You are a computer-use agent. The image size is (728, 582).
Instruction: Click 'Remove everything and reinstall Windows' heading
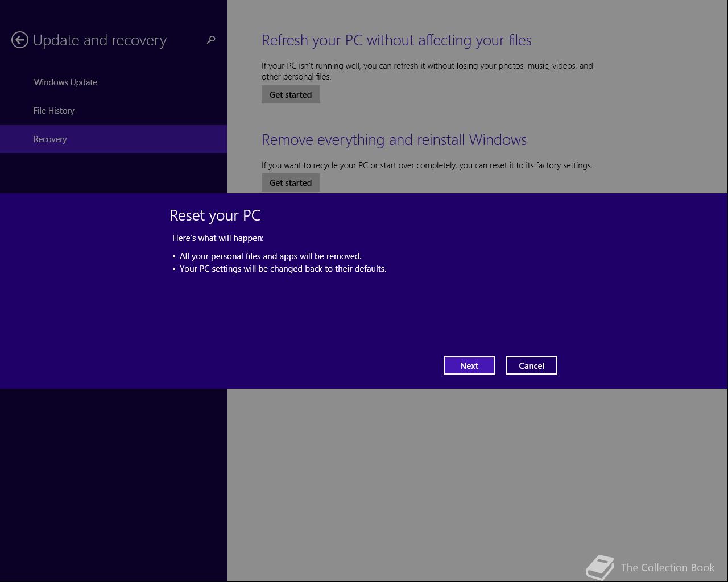[x=394, y=140]
